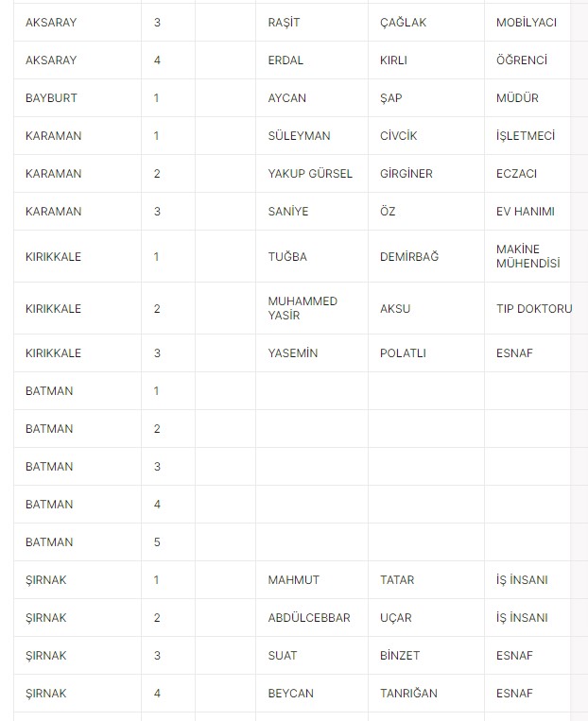Select the name YAKUP GÜRSEL
Viewport: 588px width, 721px height.
310,173
